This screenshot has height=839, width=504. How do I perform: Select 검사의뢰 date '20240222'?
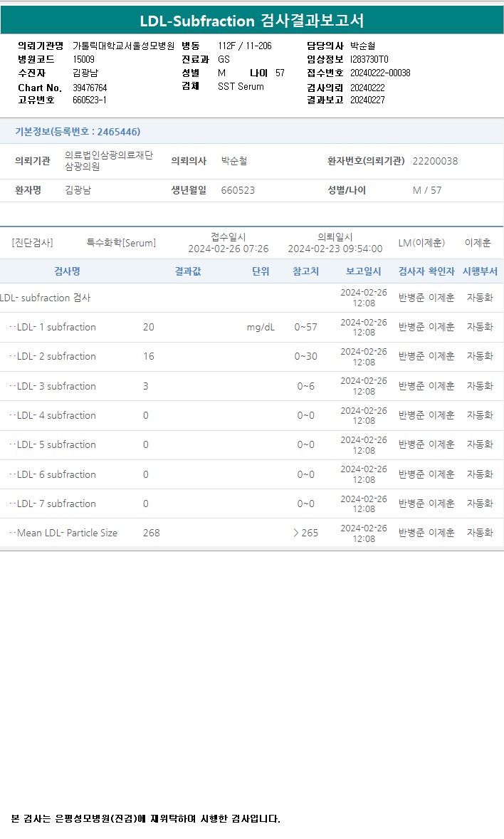[367, 88]
